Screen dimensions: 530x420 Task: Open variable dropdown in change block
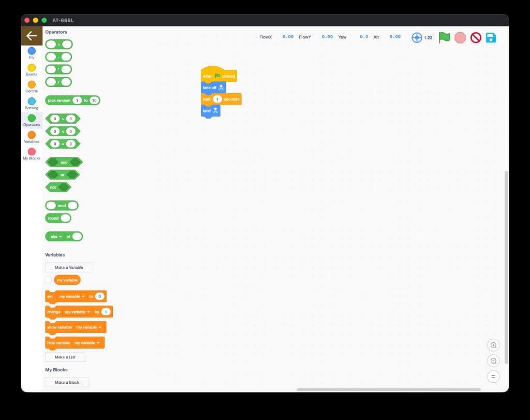[x=77, y=312]
